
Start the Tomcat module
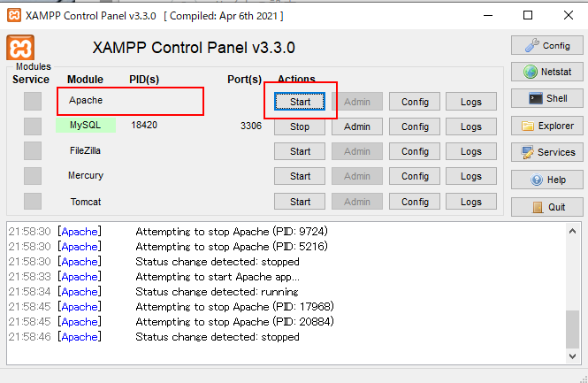[x=300, y=202]
